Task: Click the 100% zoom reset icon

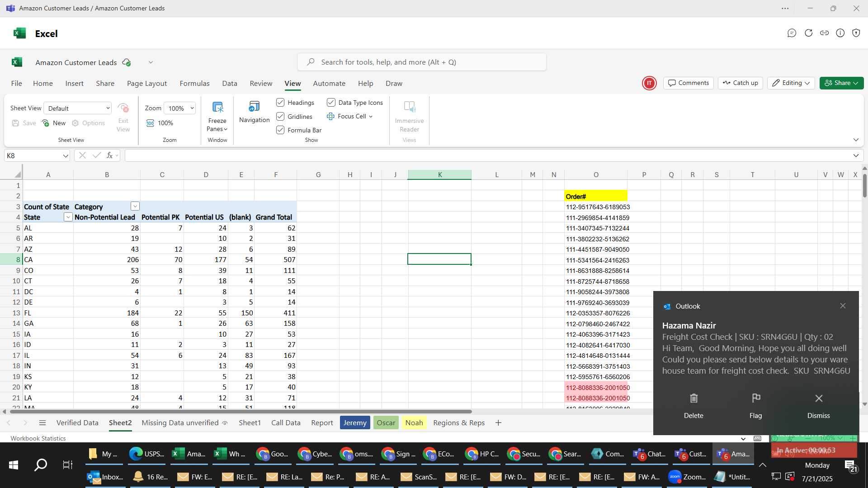Action: (x=150, y=123)
